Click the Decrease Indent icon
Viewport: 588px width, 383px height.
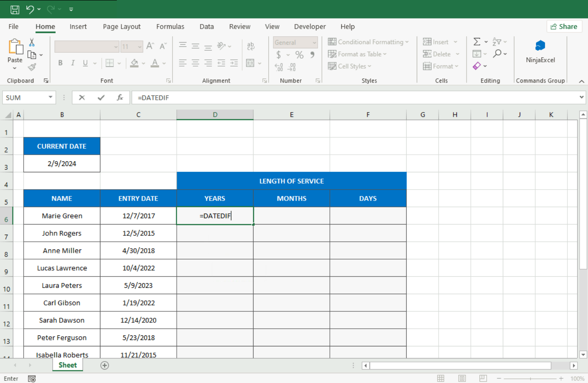[x=221, y=63]
